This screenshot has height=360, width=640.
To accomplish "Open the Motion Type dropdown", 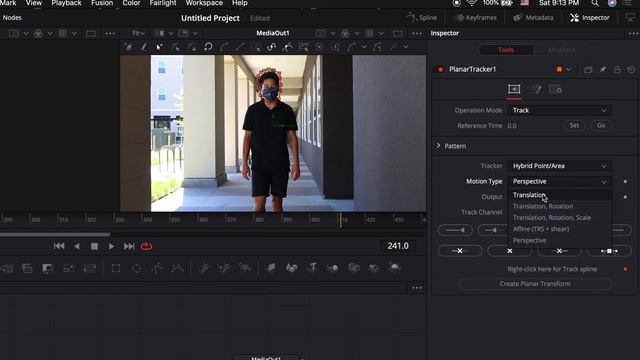I will click(x=559, y=181).
